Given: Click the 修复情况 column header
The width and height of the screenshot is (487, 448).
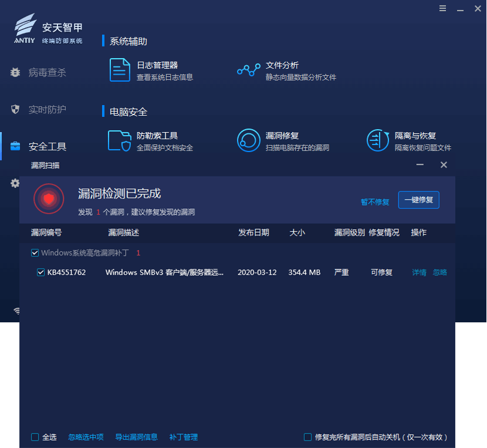Looking at the screenshot, I should click(384, 233).
